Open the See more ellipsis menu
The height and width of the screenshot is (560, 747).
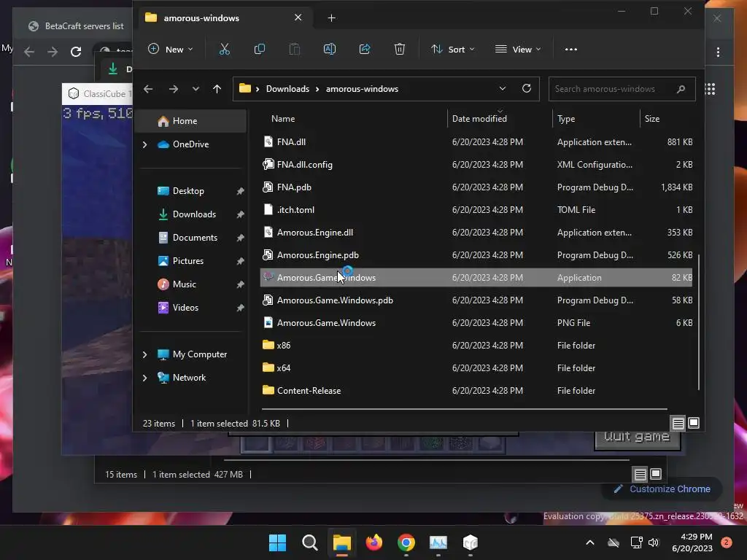570,49
